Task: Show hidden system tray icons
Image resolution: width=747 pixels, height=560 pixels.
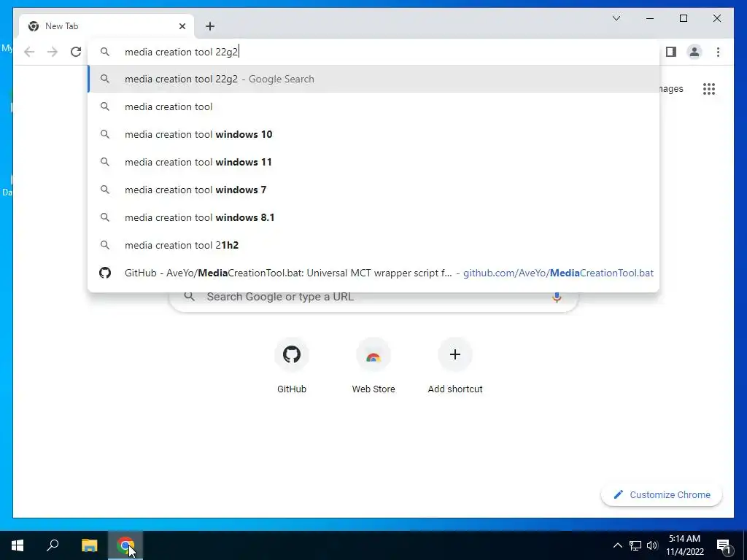Action: 617,545
